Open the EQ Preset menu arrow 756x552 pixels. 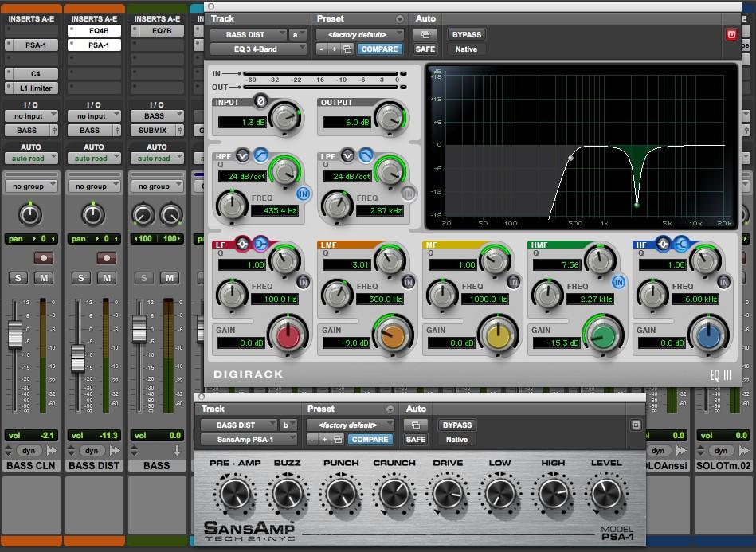(400, 19)
